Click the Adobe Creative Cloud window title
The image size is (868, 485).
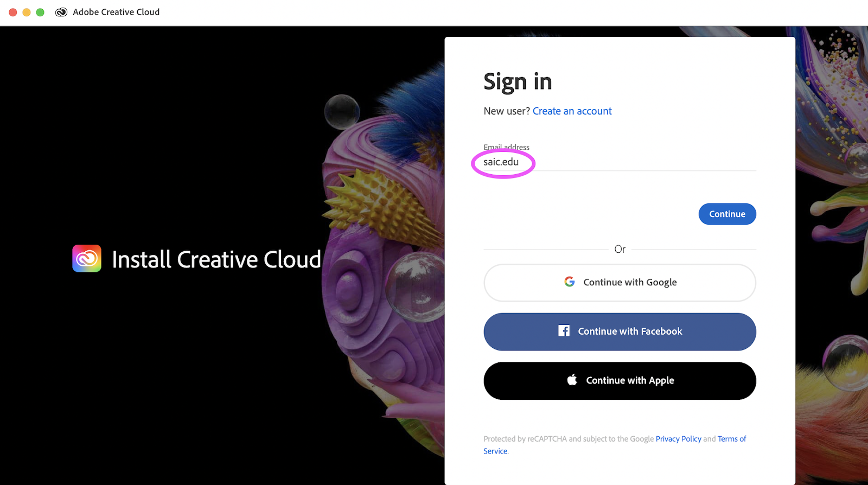(x=116, y=12)
